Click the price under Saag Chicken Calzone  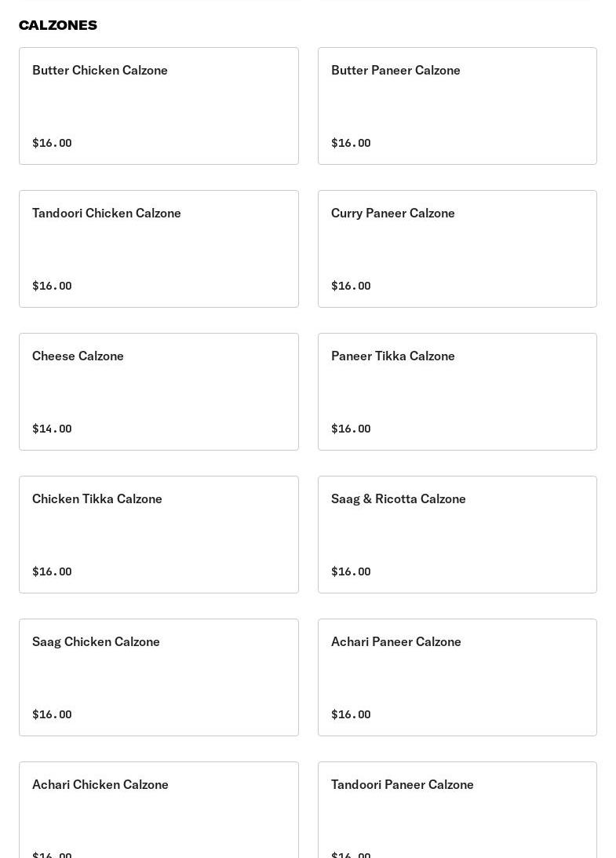tap(52, 714)
